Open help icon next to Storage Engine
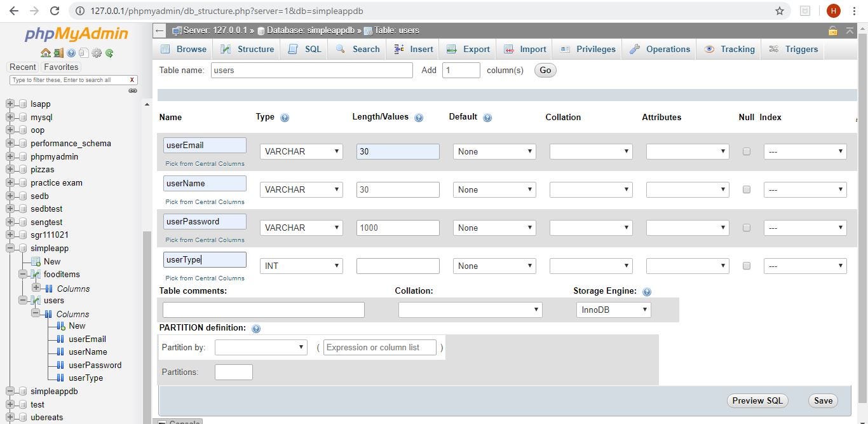 point(646,291)
